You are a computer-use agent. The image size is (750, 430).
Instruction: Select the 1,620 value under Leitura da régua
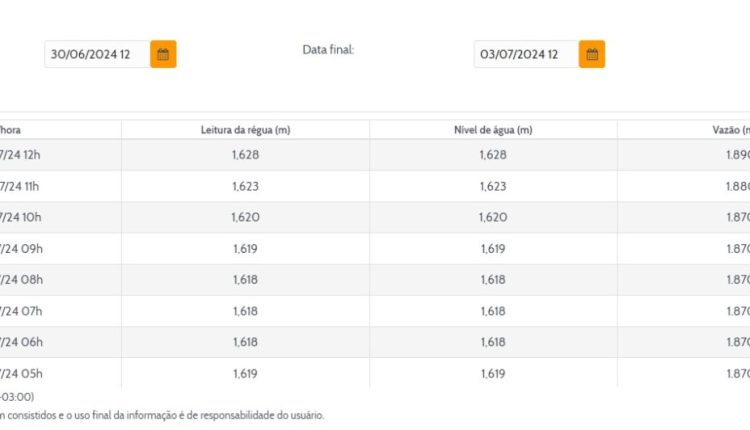[245, 217]
